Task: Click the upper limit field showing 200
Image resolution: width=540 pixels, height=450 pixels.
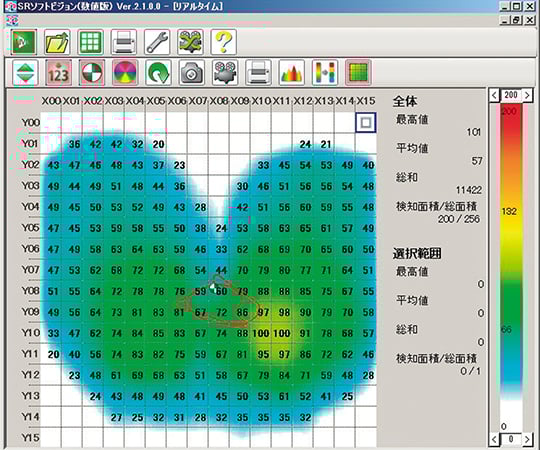Action: (511, 95)
